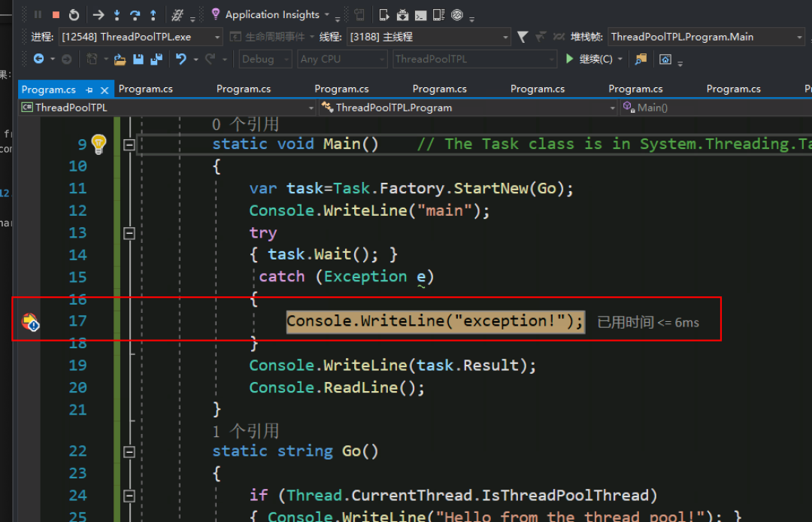Click the Restart debugging icon

click(74, 14)
